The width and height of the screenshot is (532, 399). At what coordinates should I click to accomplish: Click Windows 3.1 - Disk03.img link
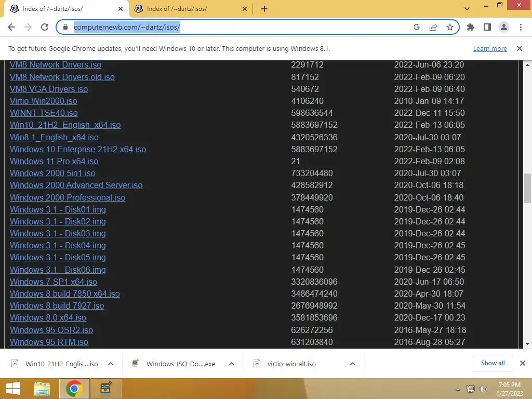(58, 233)
